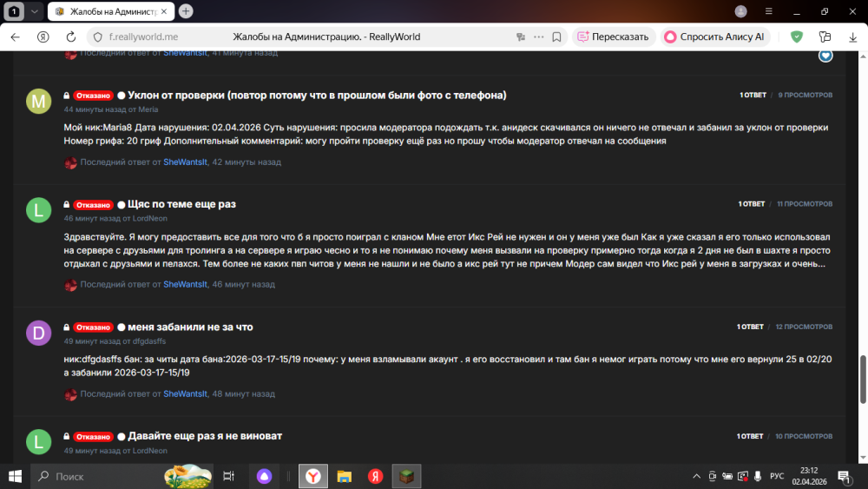
Task: Expand the tab list dropdown arrow
Action: (34, 11)
